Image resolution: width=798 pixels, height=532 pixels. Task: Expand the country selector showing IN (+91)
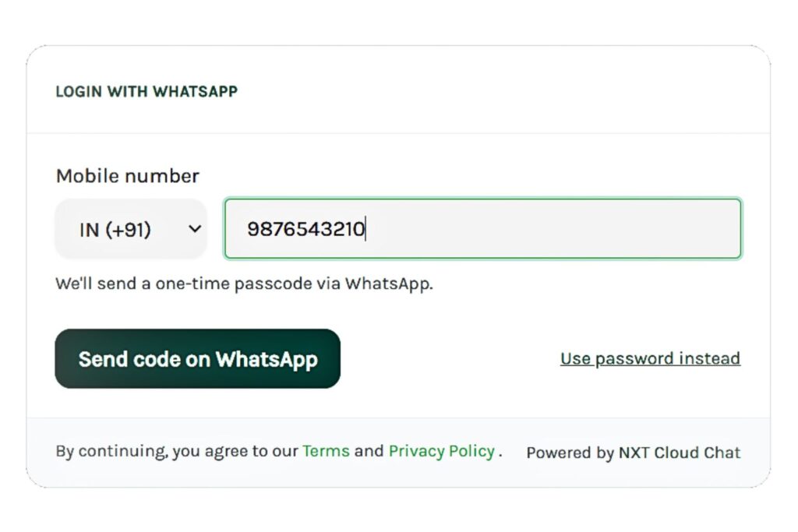point(131,228)
